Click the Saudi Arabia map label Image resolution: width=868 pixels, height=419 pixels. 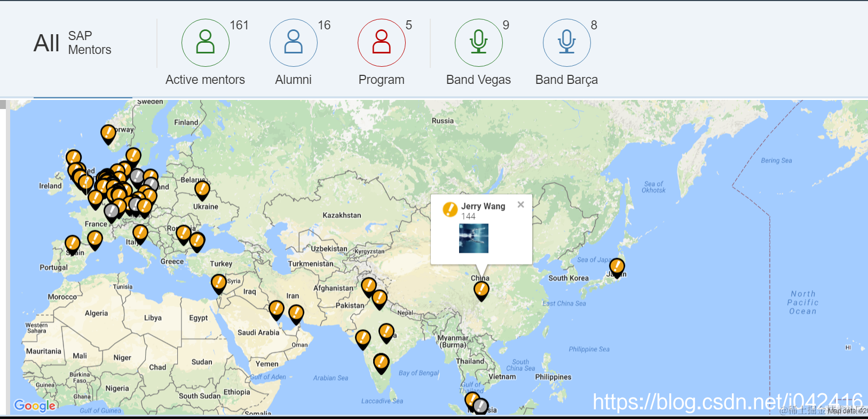coord(258,332)
